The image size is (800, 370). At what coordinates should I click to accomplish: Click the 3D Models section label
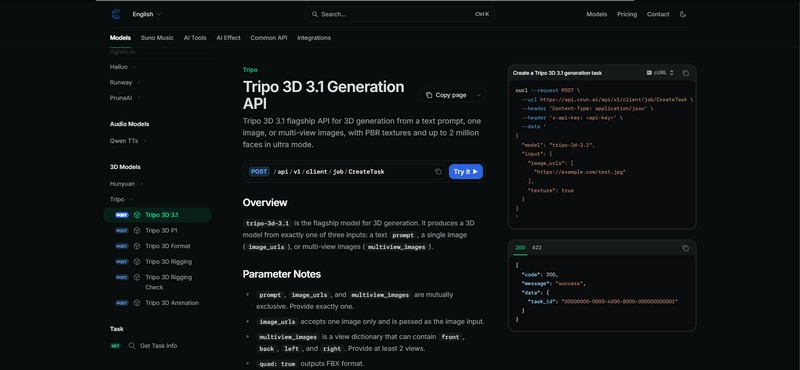tap(125, 167)
